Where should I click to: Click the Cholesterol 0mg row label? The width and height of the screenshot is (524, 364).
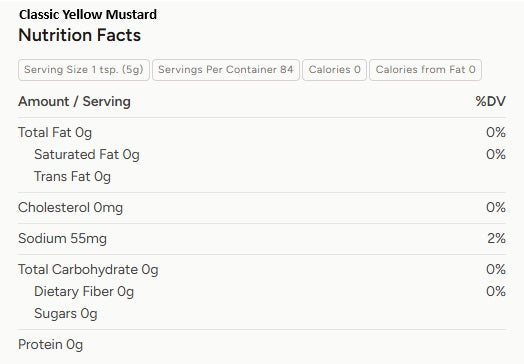click(71, 208)
